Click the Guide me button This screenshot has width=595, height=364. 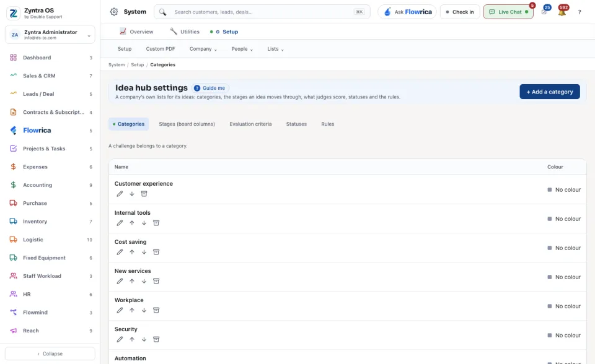pos(210,88)
